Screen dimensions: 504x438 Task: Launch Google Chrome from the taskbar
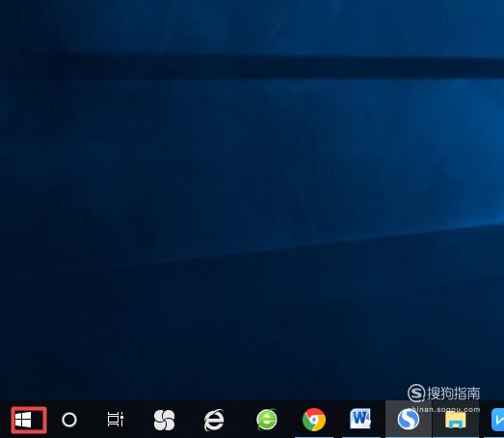[314, 420]
